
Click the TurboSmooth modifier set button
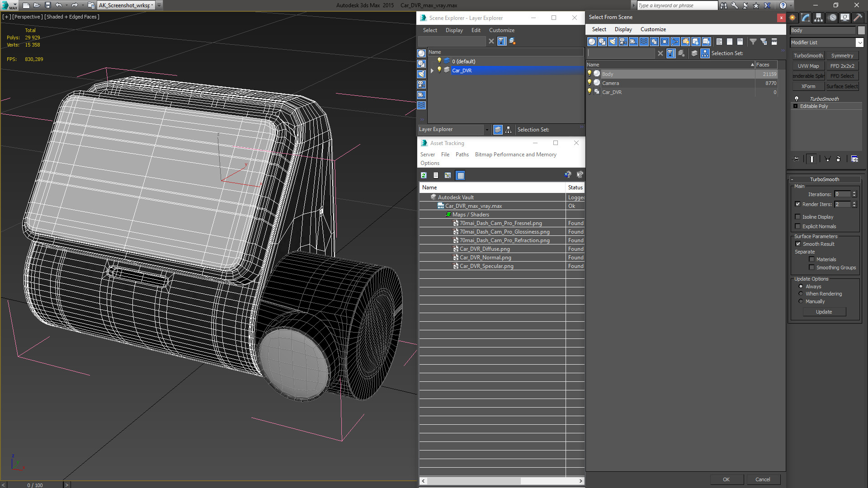point(808,56)
